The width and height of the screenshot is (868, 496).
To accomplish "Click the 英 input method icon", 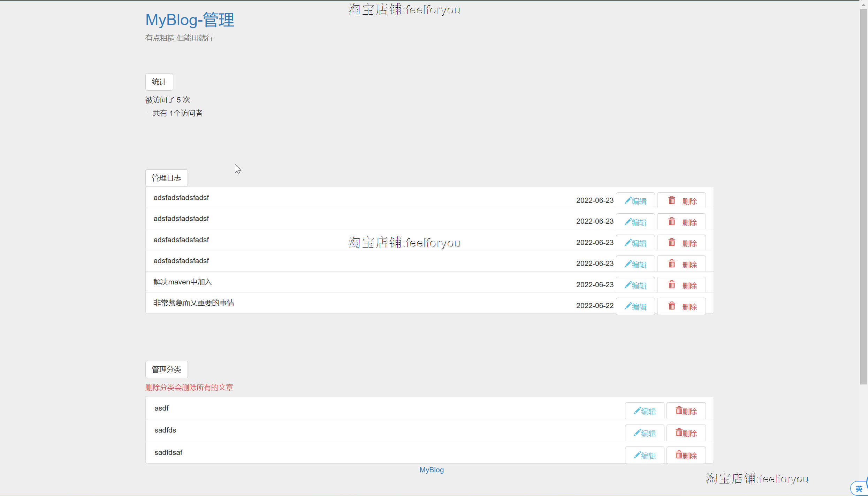I will coord(859,489).
